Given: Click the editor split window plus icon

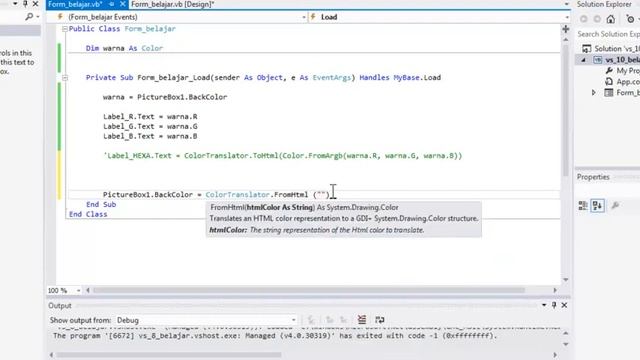Looking at the screenshot, I should [x=566, y=29].
